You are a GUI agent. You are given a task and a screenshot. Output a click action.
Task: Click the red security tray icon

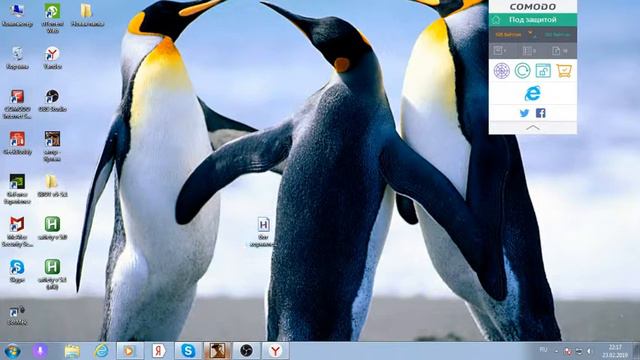click(x=568, y=351)
